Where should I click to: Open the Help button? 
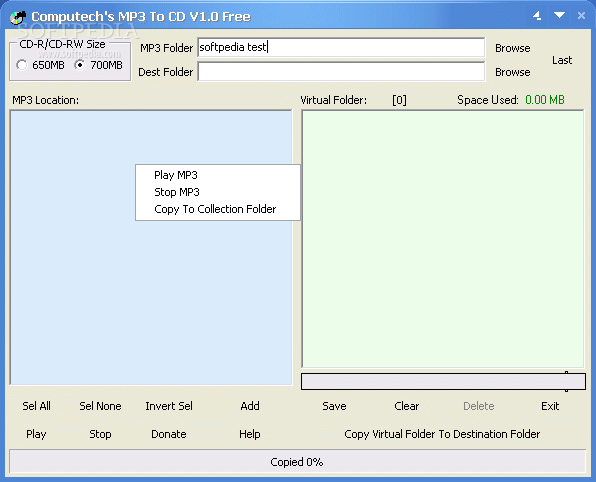[x=250, y=434]
